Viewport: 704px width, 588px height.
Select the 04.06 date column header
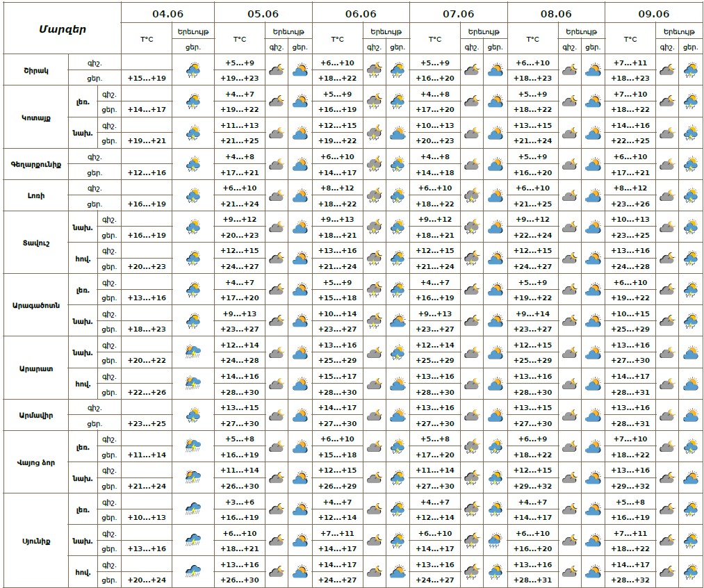click(x=167, y=13)
